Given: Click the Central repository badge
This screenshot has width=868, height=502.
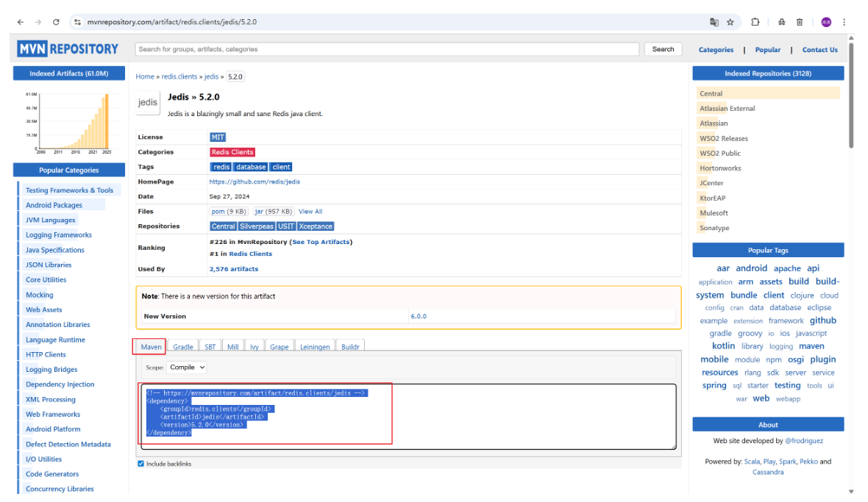Looking at the screenshot, I should tap(223, 226).
